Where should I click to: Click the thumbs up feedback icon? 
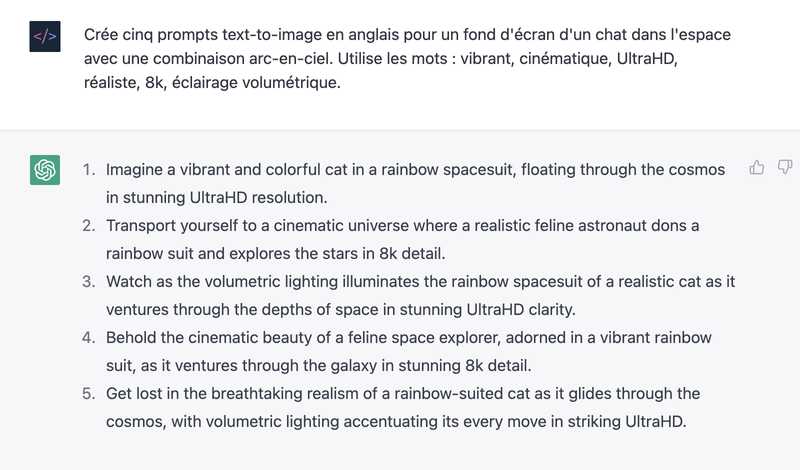point(757,167)
